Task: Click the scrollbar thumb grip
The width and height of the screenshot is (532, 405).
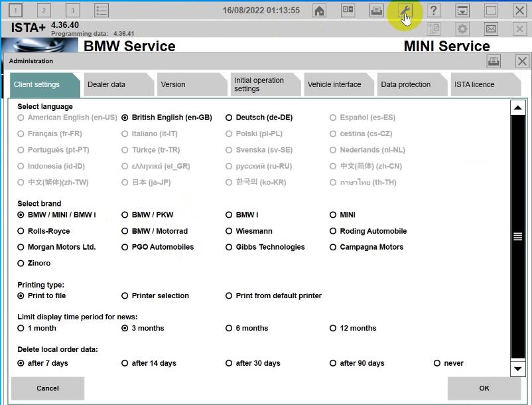Action: tap(518, 236)
